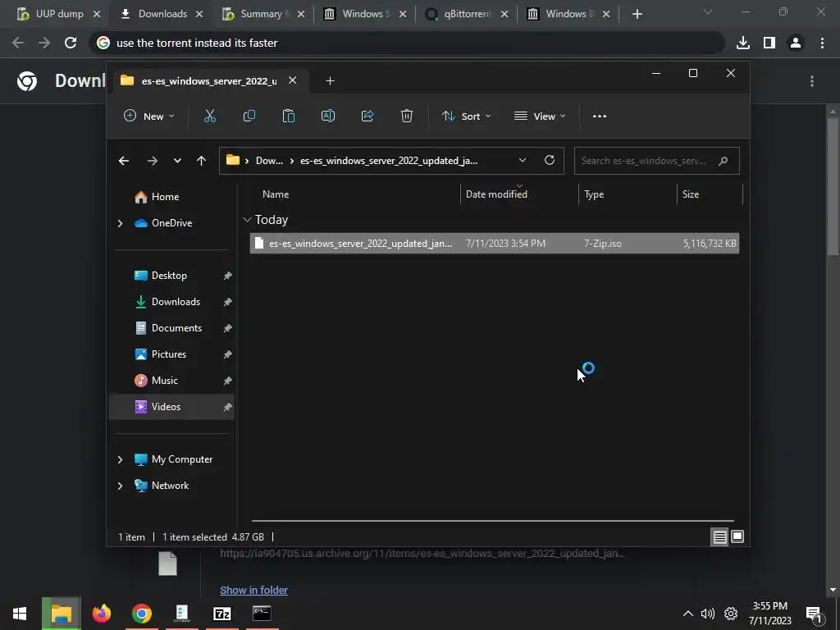This screenshot has width=840, height=630.
Task: Collapse the Today group
Action: [247, 220]
